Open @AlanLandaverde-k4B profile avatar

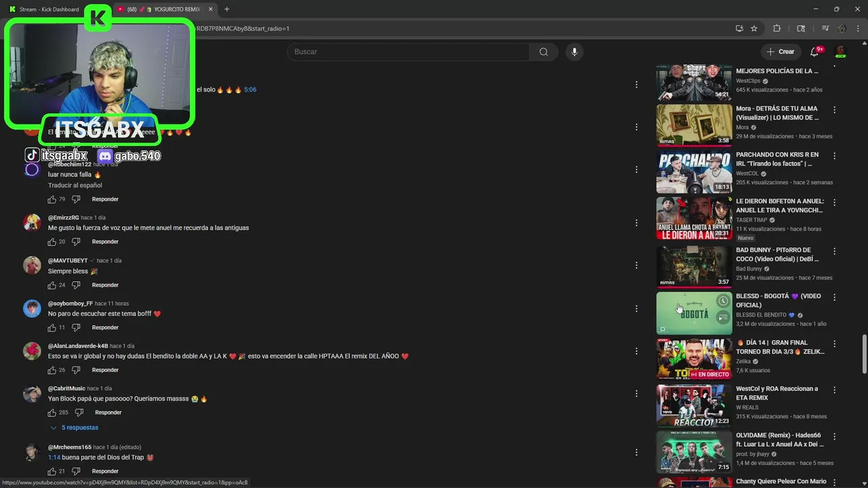tap(32, 351)
